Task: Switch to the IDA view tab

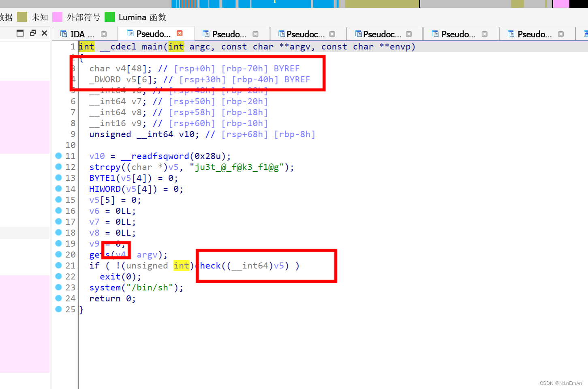Action: click(x=83, y=34)
